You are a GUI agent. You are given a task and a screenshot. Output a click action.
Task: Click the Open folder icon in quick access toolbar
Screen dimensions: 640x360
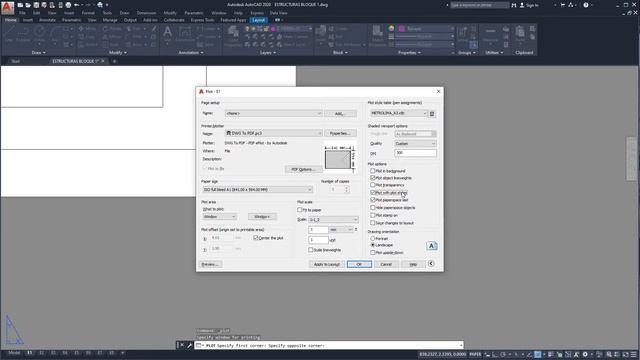(x=28, y=5)
